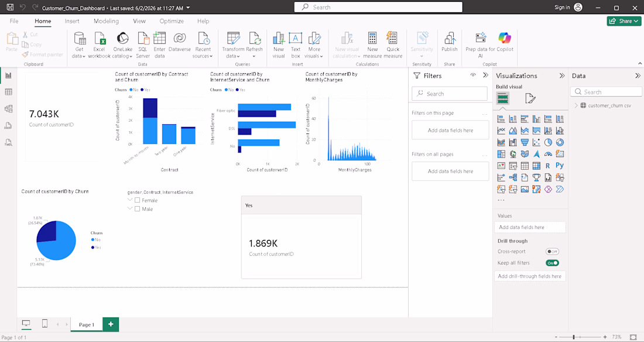Viewport: 644px width, 342px height.
Task: Select the Page 1 tab
Action: pos(87,324)
